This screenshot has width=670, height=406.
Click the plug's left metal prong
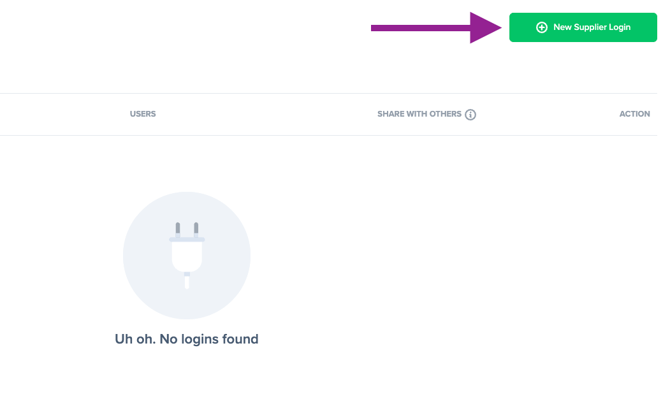pyautogui.click(x=178, y=229)
